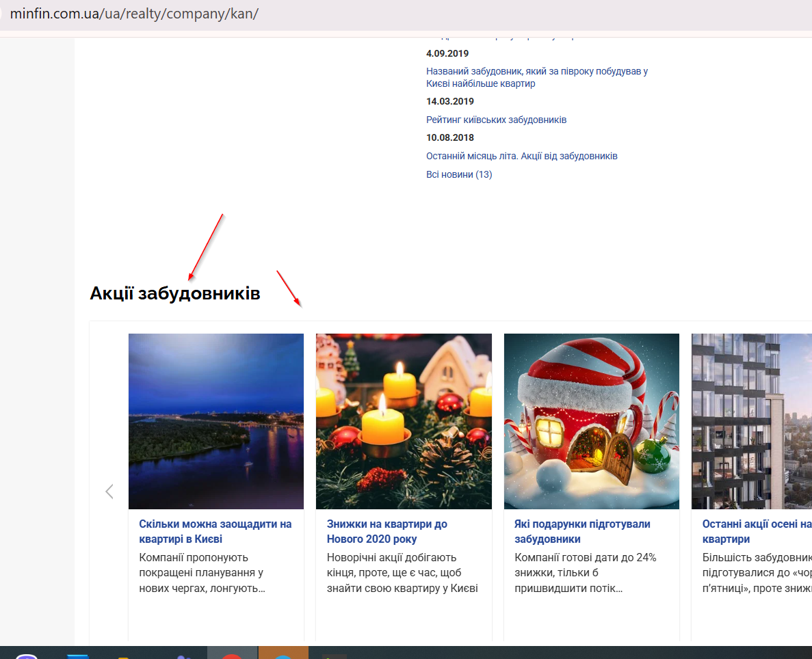Open 'Останній місяць літа. Акції від забудовників' link
812x659 pixels.
(x=521, y=156)
